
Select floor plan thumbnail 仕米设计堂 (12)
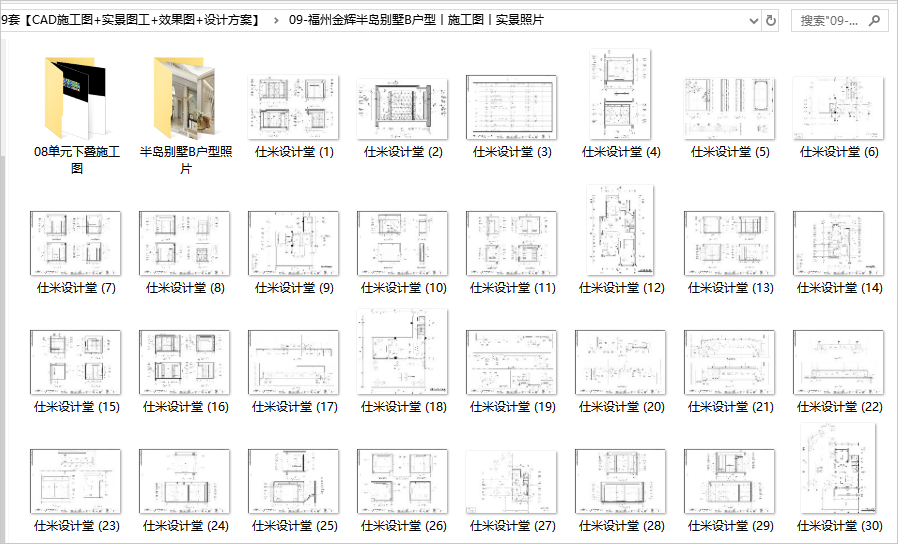620,230
